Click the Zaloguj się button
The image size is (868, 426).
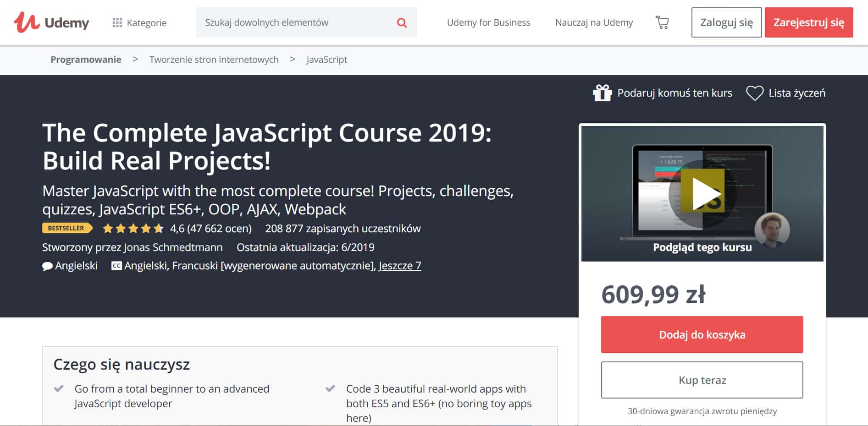point(726,22)
